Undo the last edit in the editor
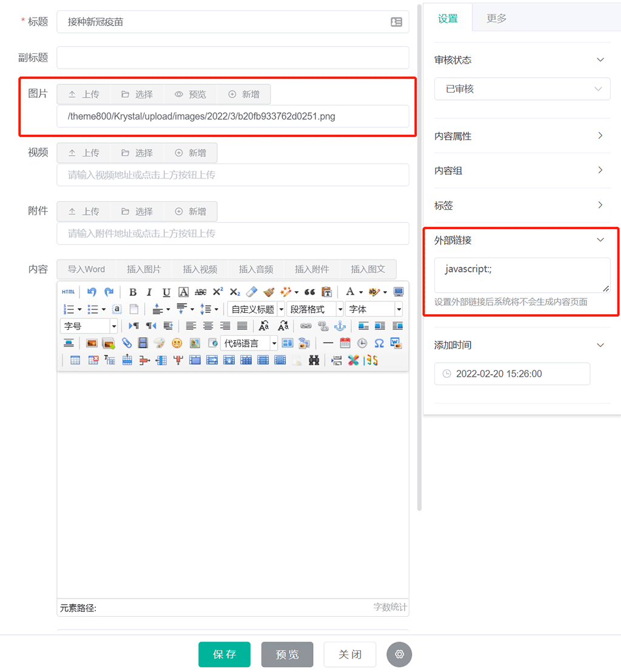 tap(92, 292)
